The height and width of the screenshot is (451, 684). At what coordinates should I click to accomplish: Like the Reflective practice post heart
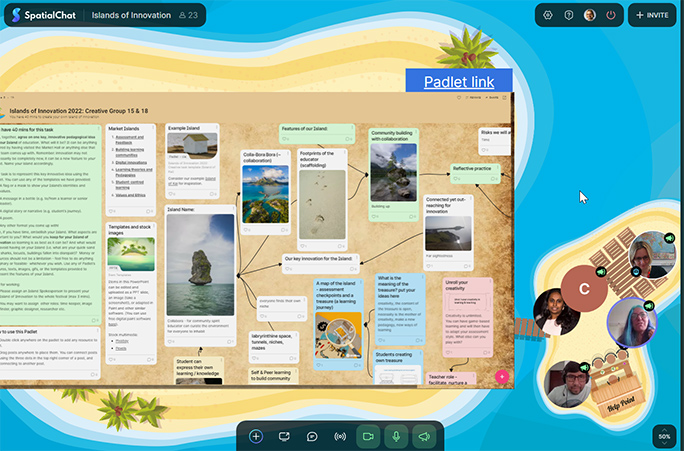click(455, 179)
